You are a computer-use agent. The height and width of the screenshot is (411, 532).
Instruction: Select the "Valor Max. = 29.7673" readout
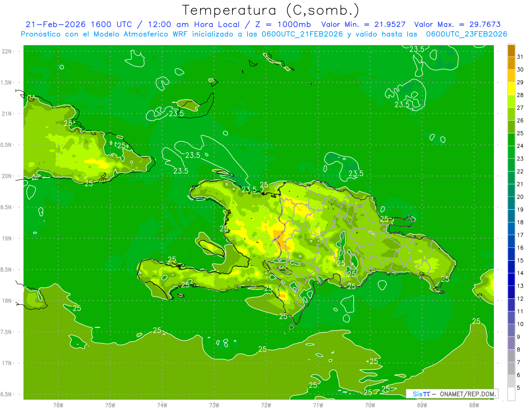click(x=457, y=24)
